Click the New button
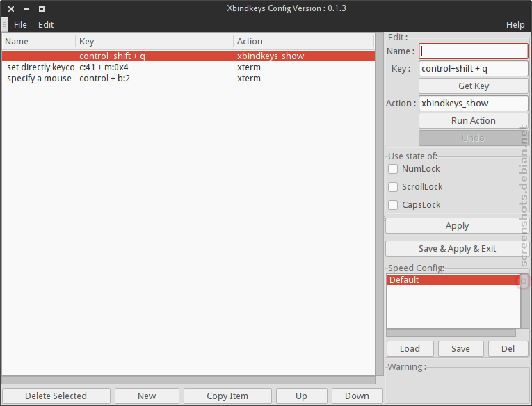Viewport: 532px width, 406px height. 147,396
